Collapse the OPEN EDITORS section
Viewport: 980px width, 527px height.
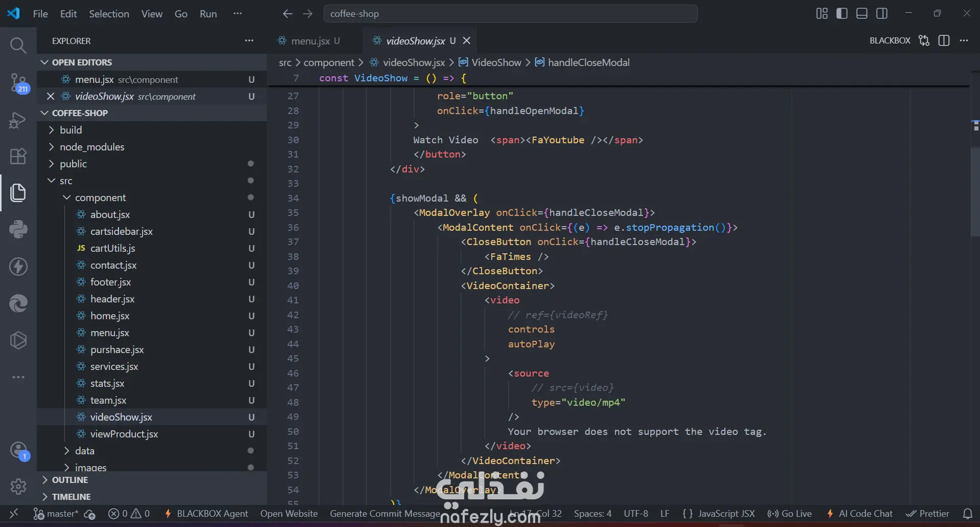(152, 62)
